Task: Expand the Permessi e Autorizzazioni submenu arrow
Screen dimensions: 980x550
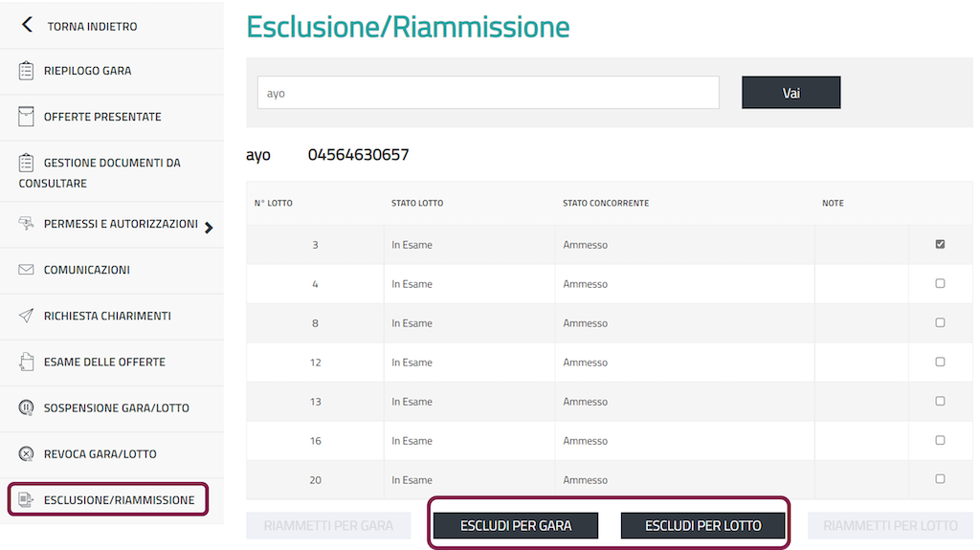Action: tap(209, 227)
